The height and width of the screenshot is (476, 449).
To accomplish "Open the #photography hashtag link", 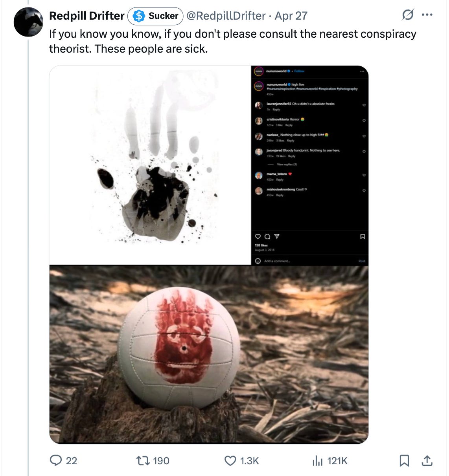I will click(347, 89).
